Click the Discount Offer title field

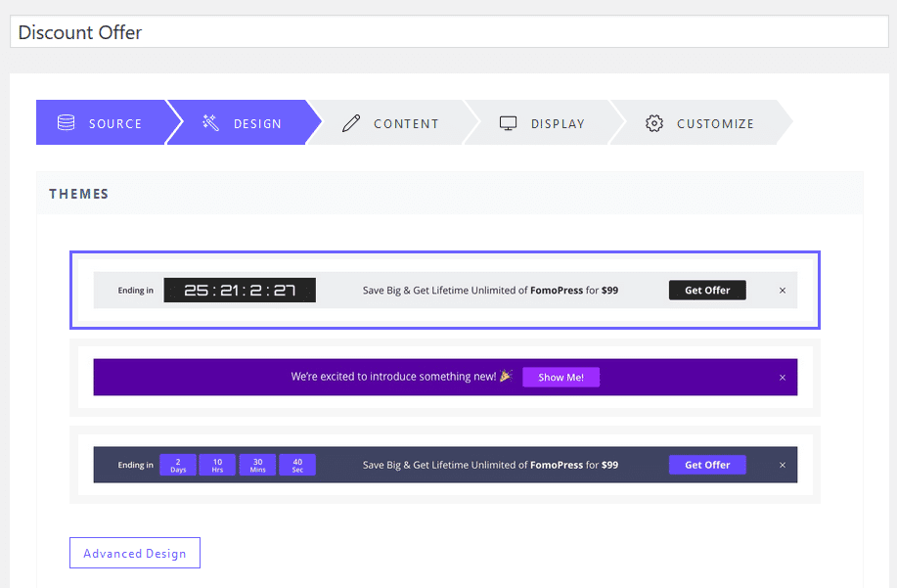[x=449, y=32]
